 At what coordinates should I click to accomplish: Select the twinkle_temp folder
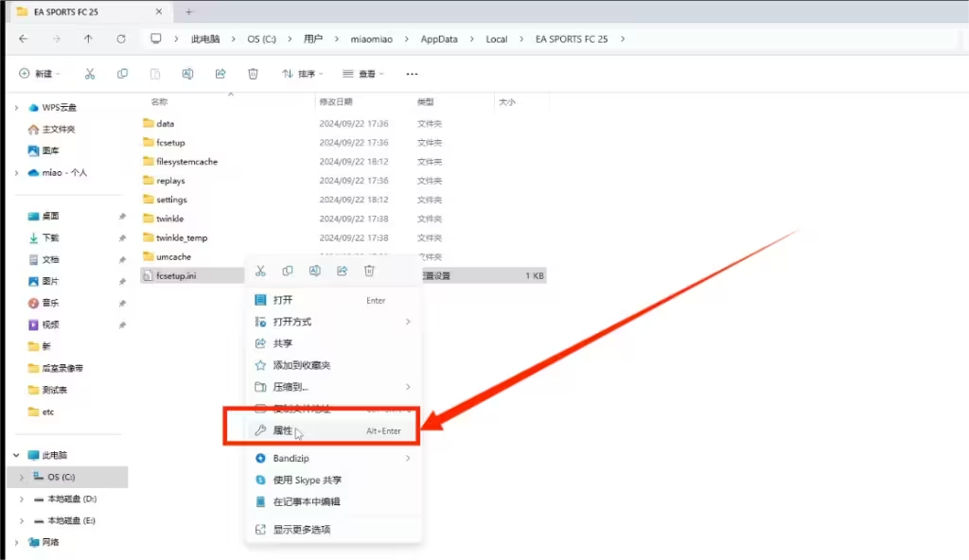pyautogui.click(x=175, y=237)
